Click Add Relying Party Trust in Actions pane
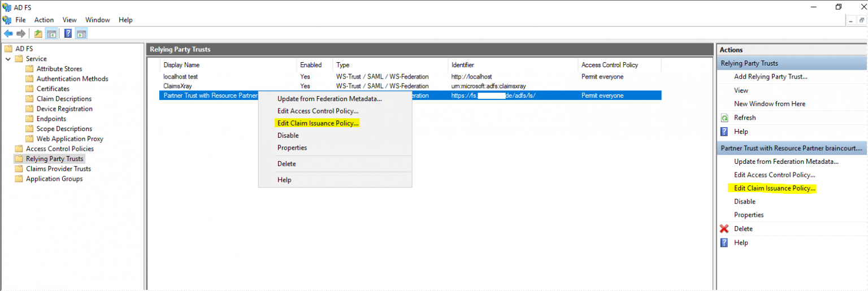The width and height of the screenshot is (868, 291). 770,76
